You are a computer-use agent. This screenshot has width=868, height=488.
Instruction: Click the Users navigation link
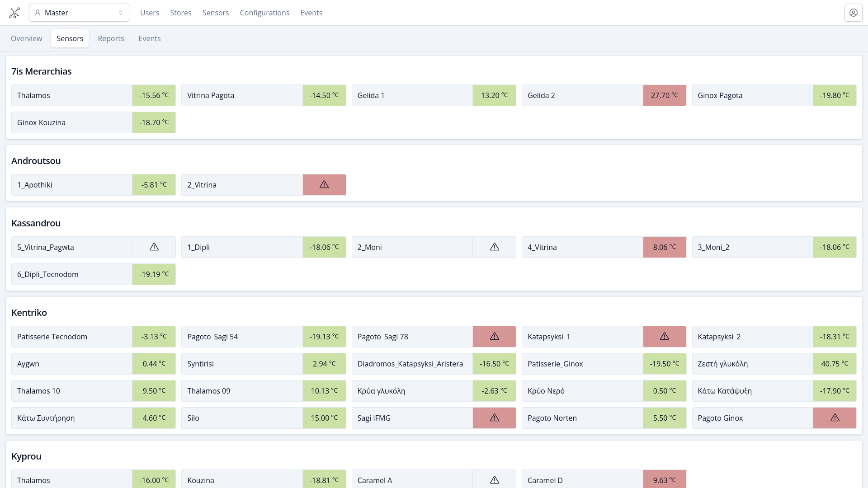point(150,13)
